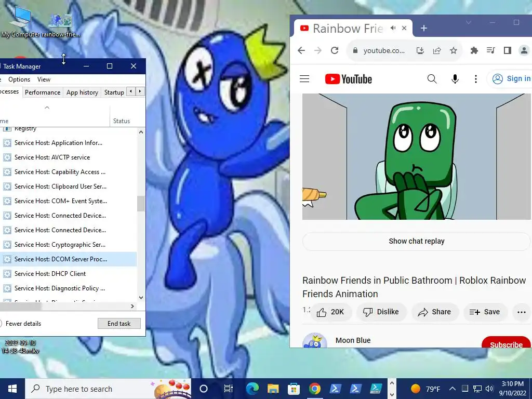
Task: Open Options menu in Task Manager
Action: click(x=19, y=79)
